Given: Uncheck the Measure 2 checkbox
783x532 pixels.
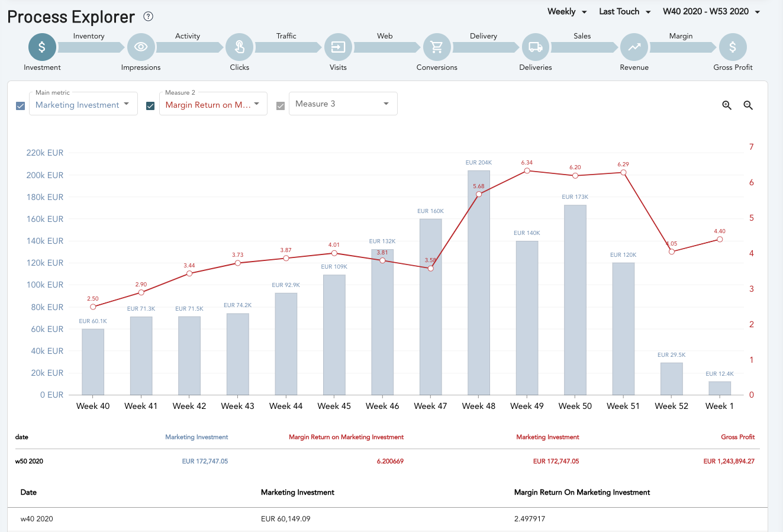Looking at the screenshot, I should point(150,106).
